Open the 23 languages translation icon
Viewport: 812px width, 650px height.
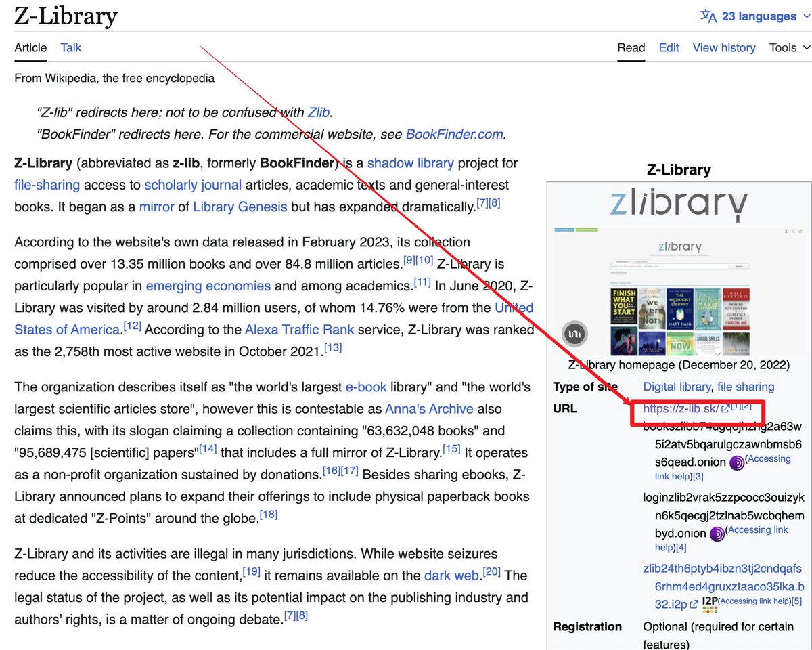click(x=708, y=16)
